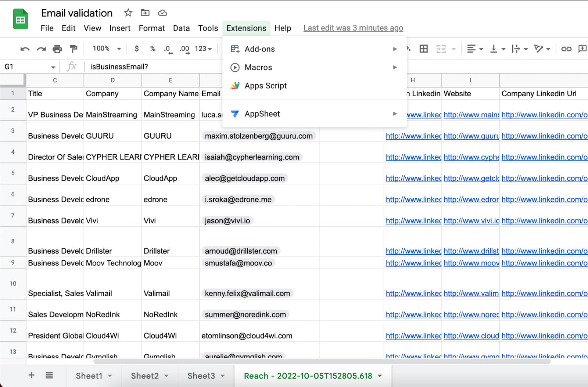Expand the Add-ons submenu arrow
The height and width of the screenshot is (387, 588).
click(395, 49)
